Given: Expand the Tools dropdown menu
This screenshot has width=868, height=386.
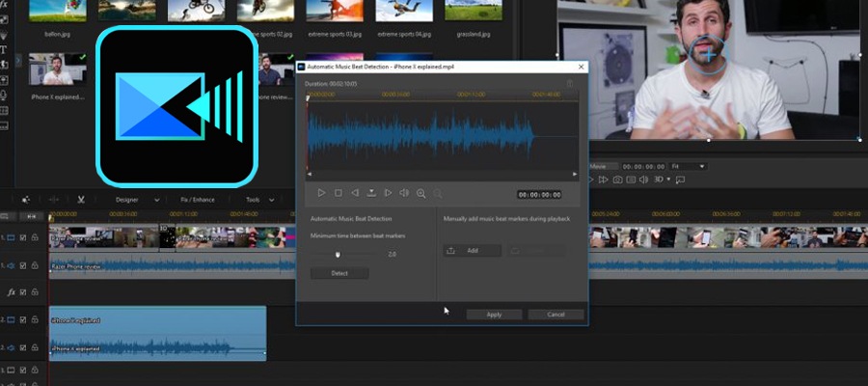Looking at the screenshot, I should 255,200.
